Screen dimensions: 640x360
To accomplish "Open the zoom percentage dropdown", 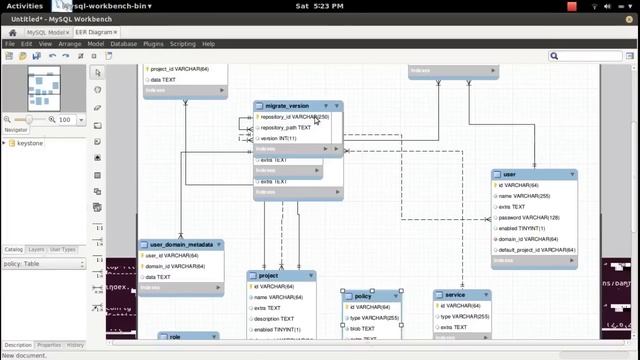I will click(81, 120).
